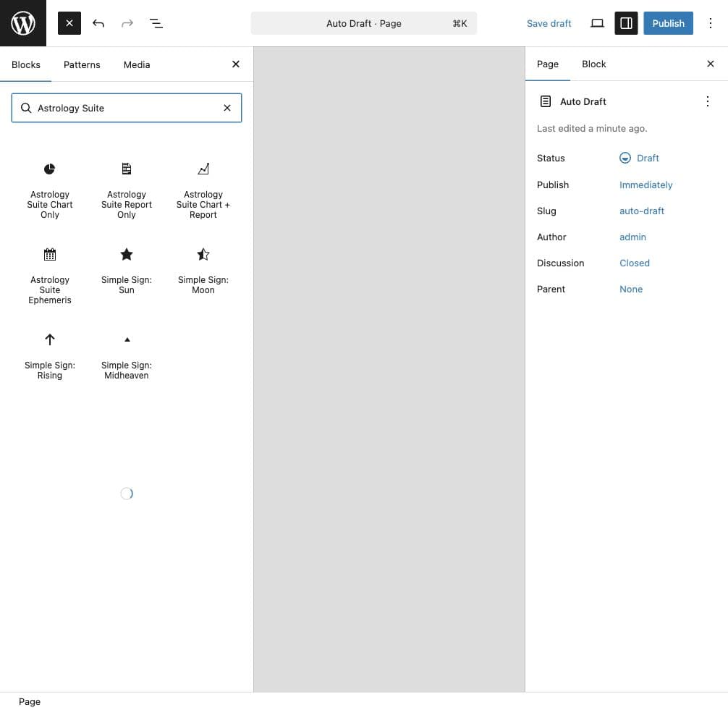This screenshot has width=728, height=710.
Task: Insert the Astrology Suite Chart Only block
Action: point(50,191)
